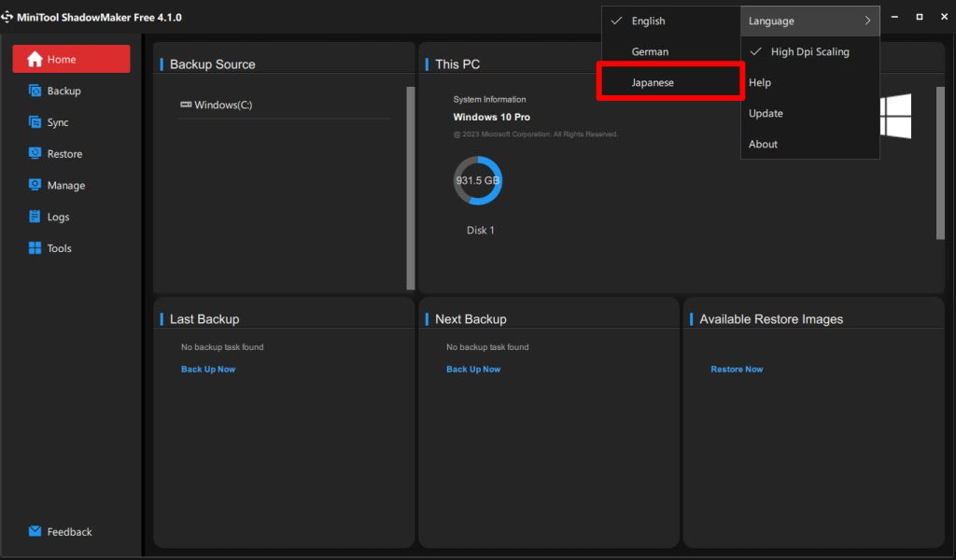Click the Available Restore Images heading
This screenshot has height=560, width=956.
[771, 319]
